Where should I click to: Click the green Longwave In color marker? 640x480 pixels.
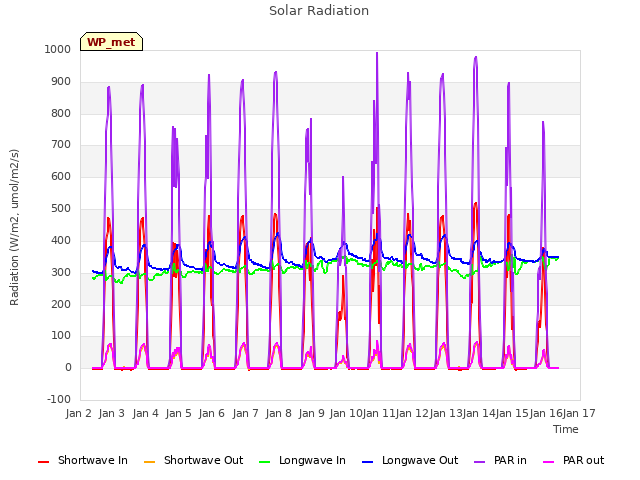click(264, 462)
